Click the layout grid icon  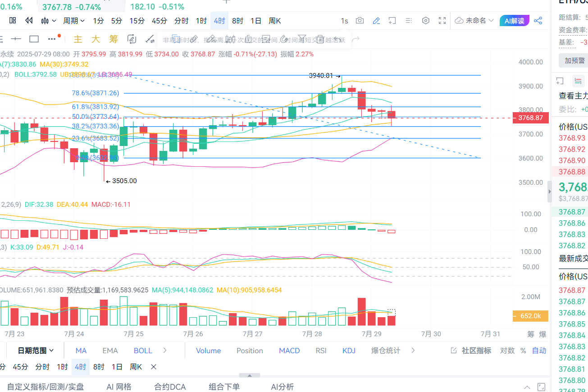(x=13, y=21)
